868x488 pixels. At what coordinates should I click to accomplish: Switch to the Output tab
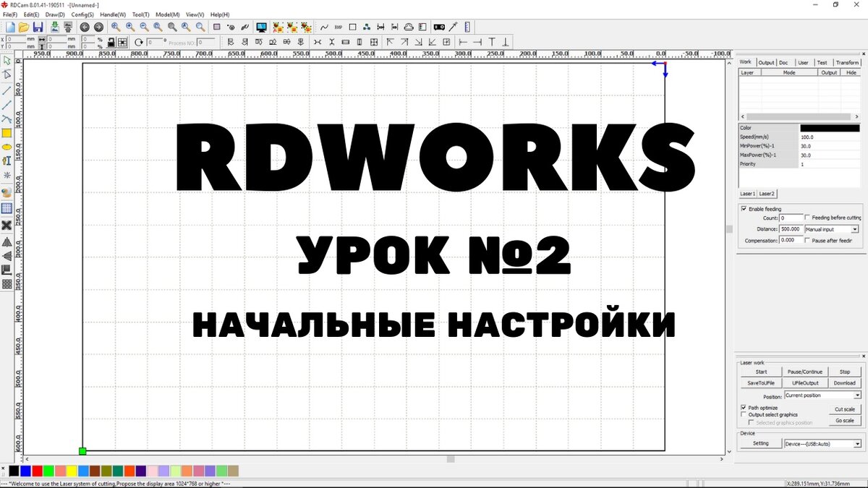pos(767,62)
